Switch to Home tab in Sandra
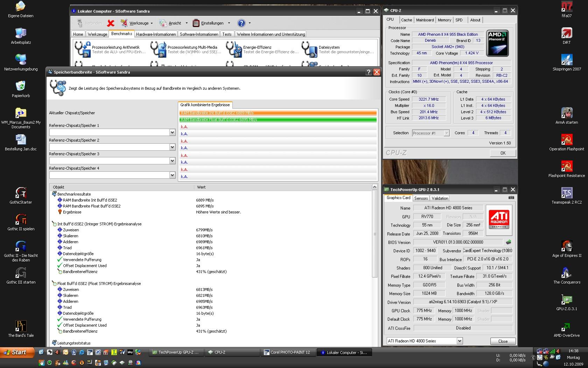The height and width of the screenshot is (368, 588). coord(78,34)
